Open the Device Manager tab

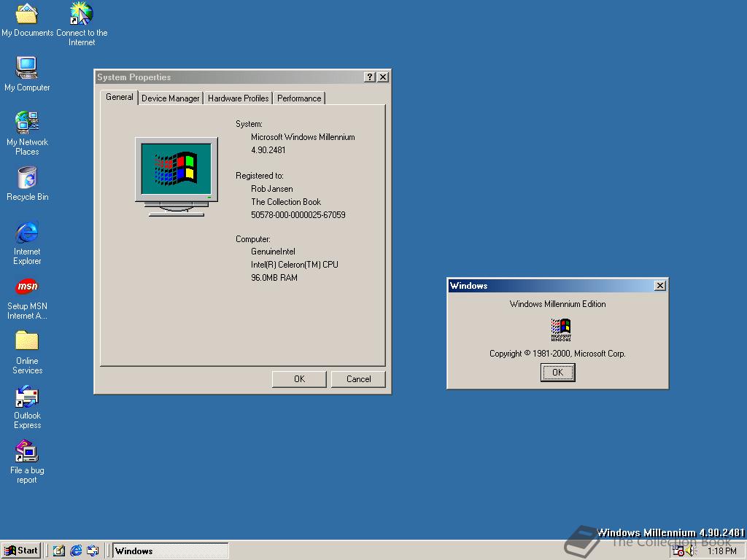click(x=170, y=98)
